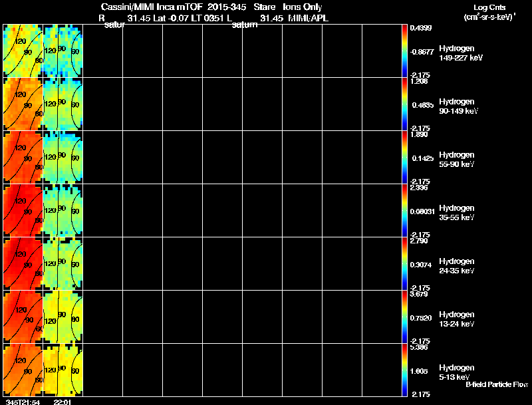Choose the 22:01 image in the Hydrogen 24-35 keV row
Viewport: 532px width, 405px height.
click(x=63, y=264)
